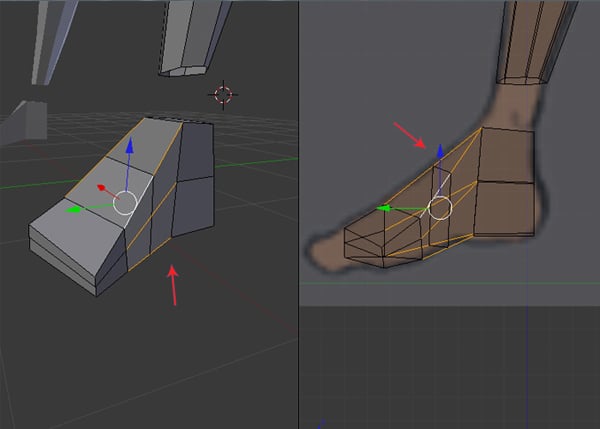The width and height of the screenshot is (600, 429).
Task: Click the white manipulator center circle in right side-view viewport
Action: coord(440,208)
